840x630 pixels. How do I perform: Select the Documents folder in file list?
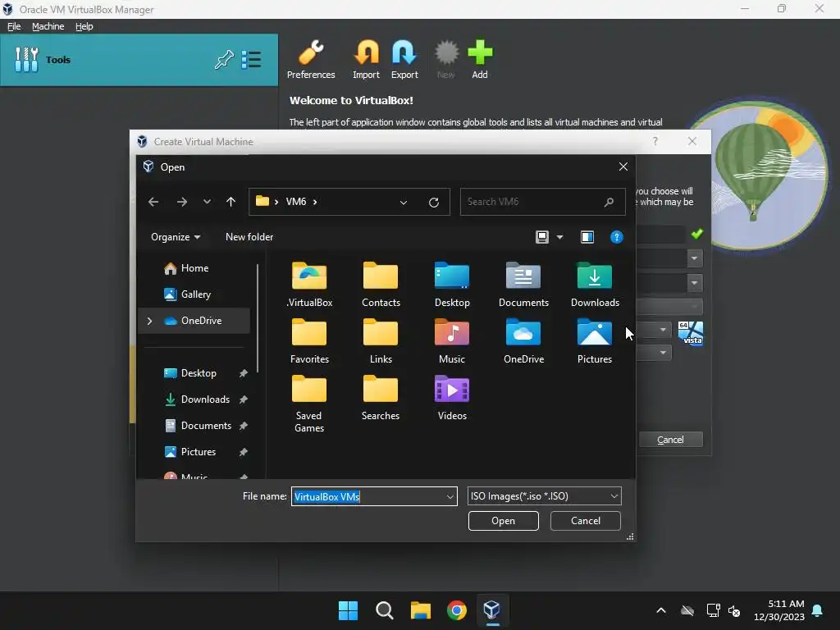(x=523, y=285)
